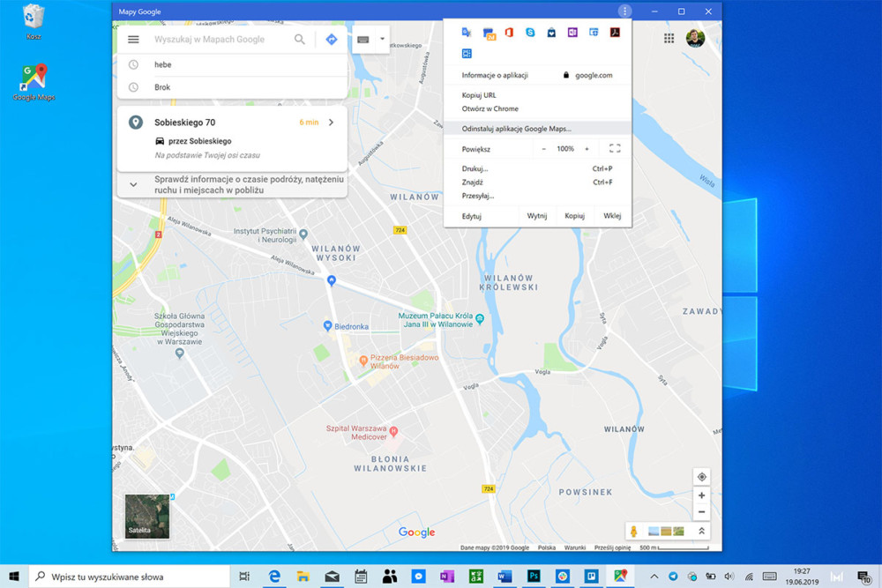Image resolution: width=882 pixels, height=588 pixels.
Task: Open the hamburger menu in Google Maps search box
Action: [x=133, y=40]
